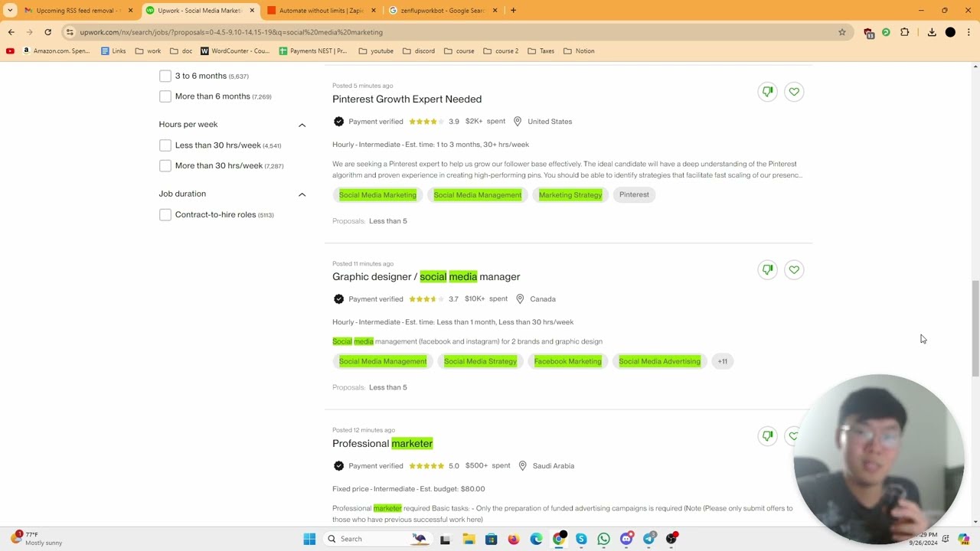Open the Amazon.com bookmark
Image resolution: width=980 pixels, height=551 pixels.
[x=55, y=51]
